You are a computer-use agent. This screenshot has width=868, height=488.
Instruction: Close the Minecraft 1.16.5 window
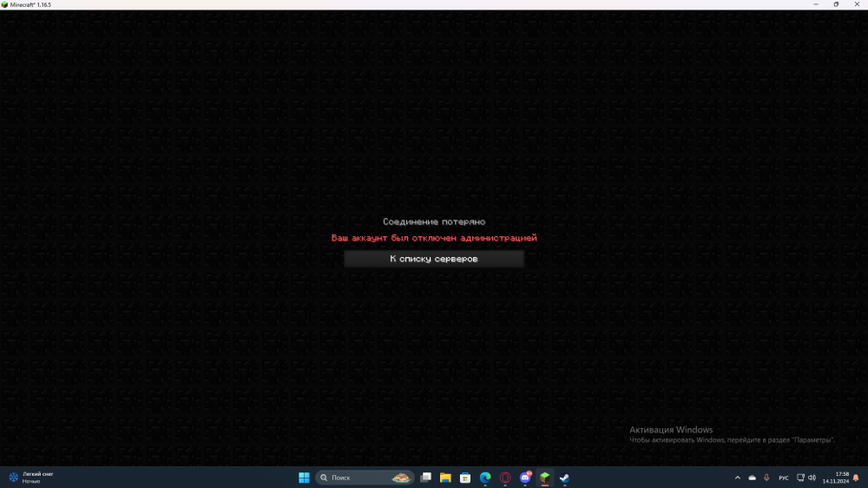point(857,4)
